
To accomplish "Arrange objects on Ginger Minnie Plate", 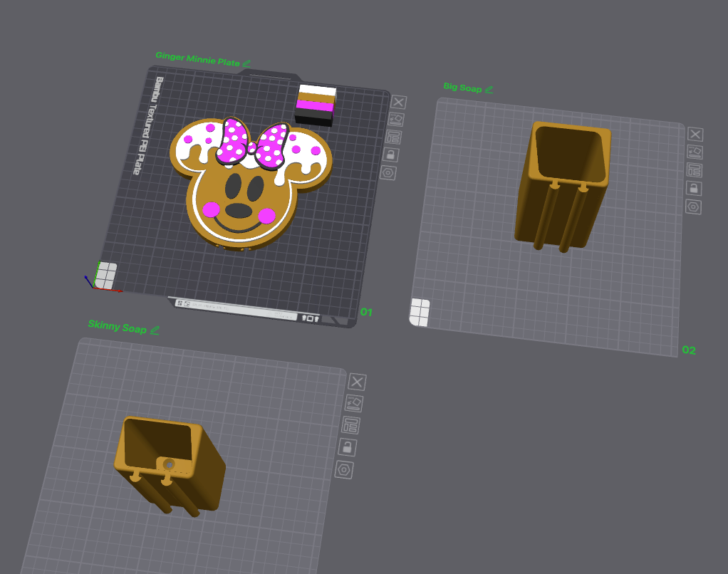I will (393, 137).
